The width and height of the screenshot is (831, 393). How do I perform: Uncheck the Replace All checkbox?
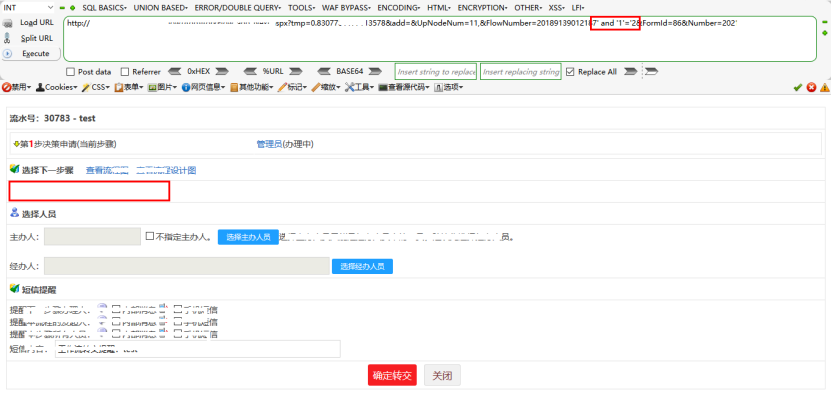click(x=570, y=72)
